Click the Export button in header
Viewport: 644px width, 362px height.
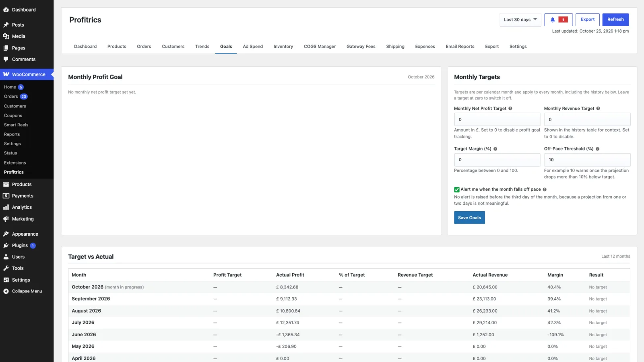click(588, 20)
